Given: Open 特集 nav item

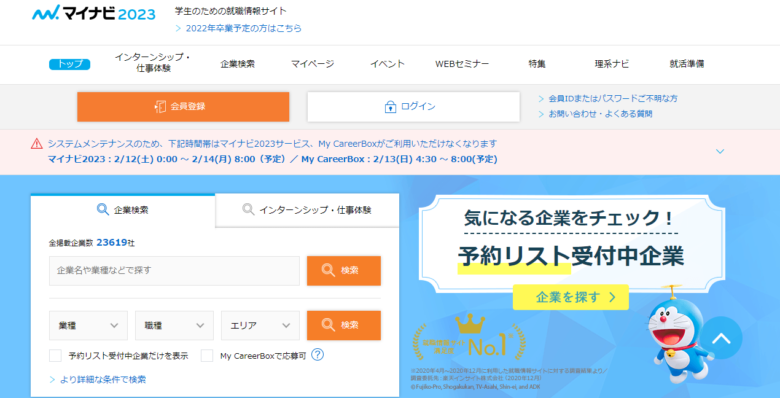Looking at the screenshot, I should click(537, 64).
